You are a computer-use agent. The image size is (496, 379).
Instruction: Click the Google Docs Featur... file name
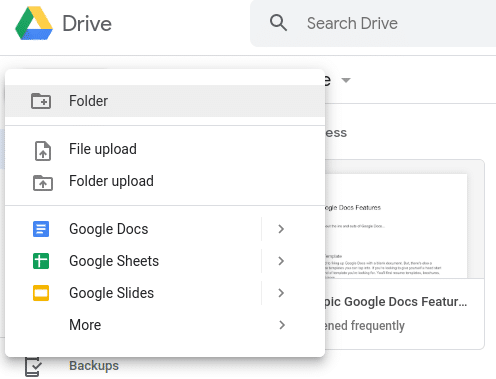pyautogui.click(x=395, y=302)
